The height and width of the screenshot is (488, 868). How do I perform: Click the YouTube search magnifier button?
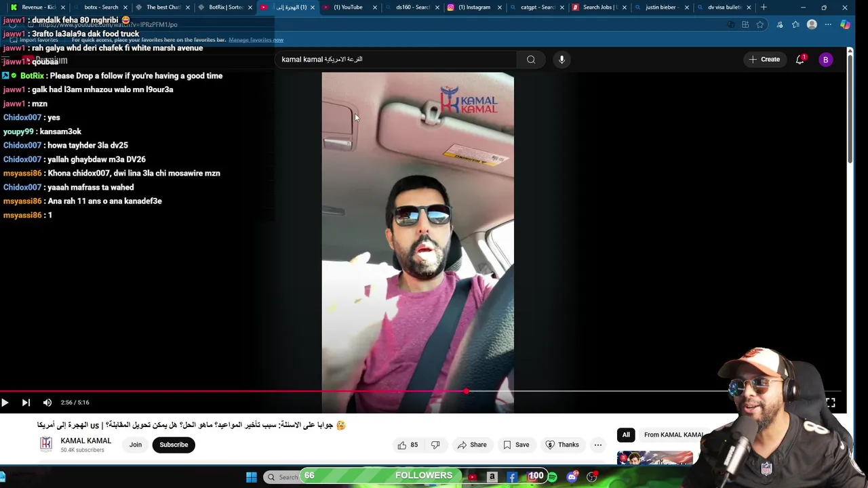[x=531, y=60]
